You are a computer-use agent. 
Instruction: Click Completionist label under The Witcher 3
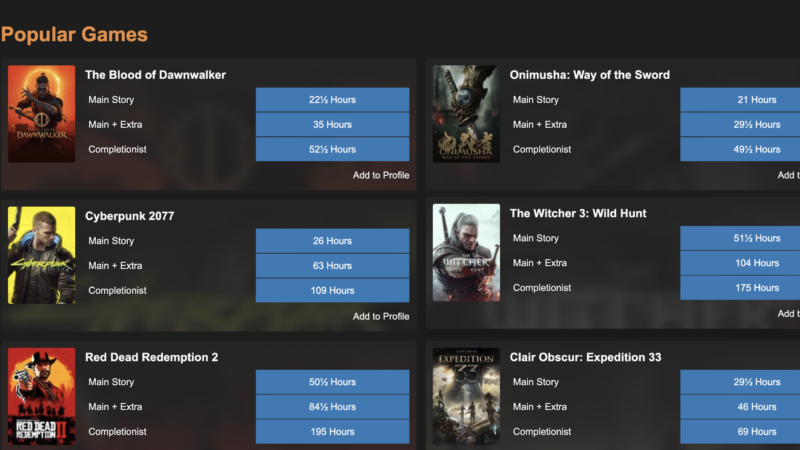click(x=542, y=288)
